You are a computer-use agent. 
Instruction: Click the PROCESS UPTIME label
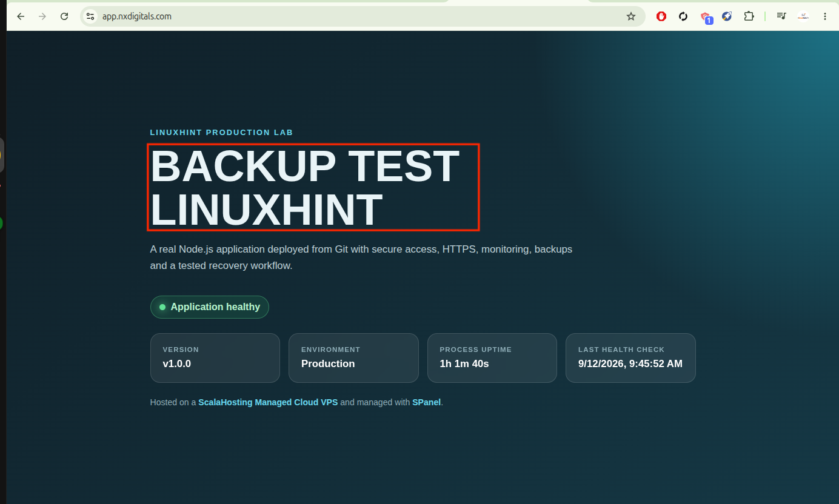pyautogui.click(x=476, y=350)
